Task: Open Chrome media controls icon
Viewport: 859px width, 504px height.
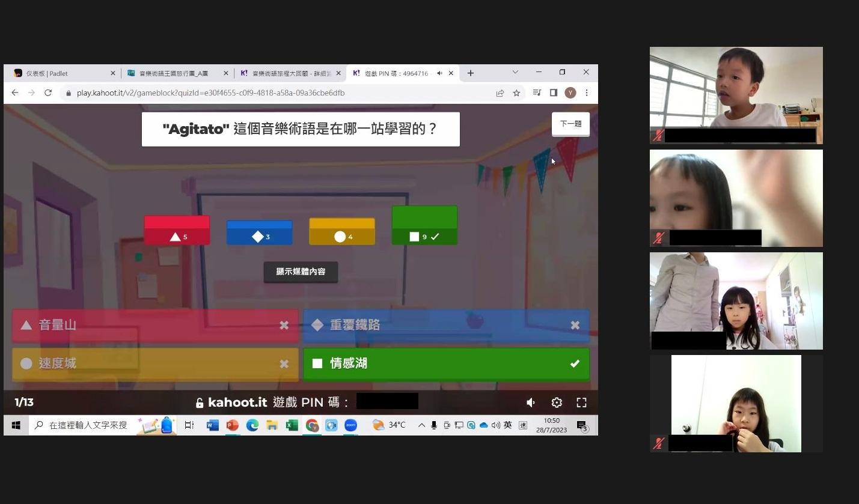Action: pyautogui.click(x=537, y=93)
